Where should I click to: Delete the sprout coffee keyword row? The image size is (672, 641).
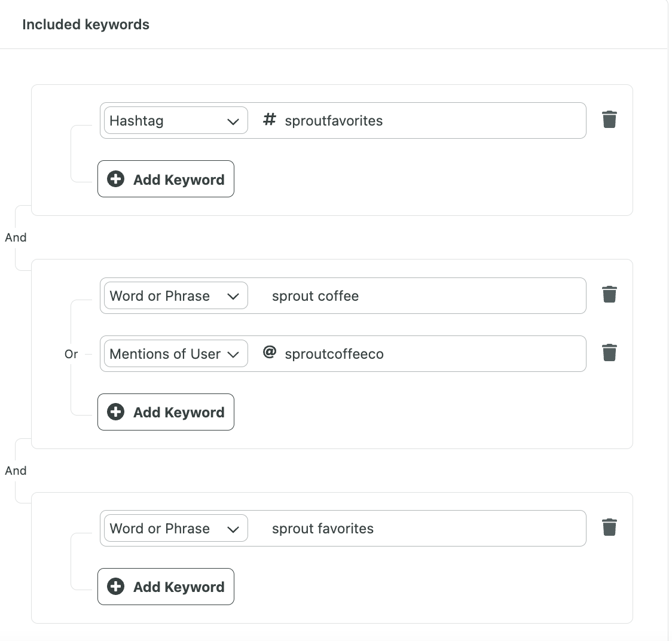point(609,295)
